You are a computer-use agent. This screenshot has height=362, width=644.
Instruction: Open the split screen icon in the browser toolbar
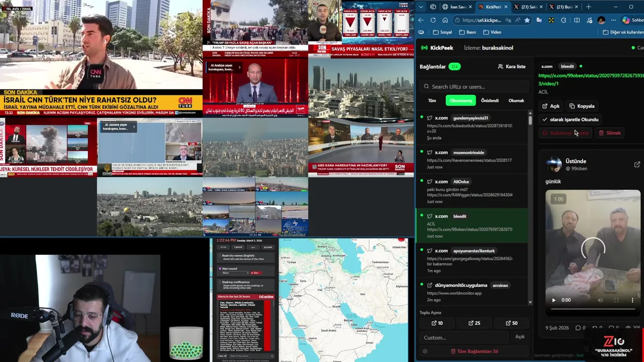577,20
